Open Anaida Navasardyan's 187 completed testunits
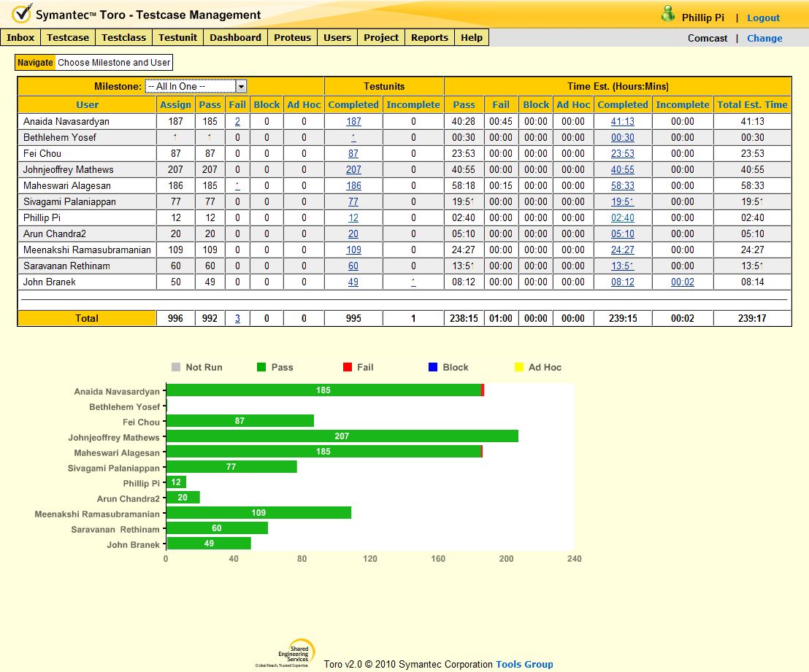 pyautogui.click(x=353, y=121)
